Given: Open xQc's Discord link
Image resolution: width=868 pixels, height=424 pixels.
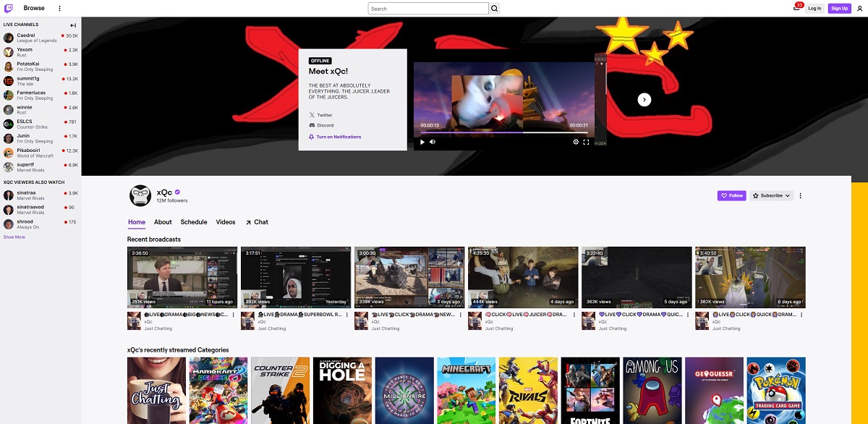Looking at the screenshot, I should point(321,125).
